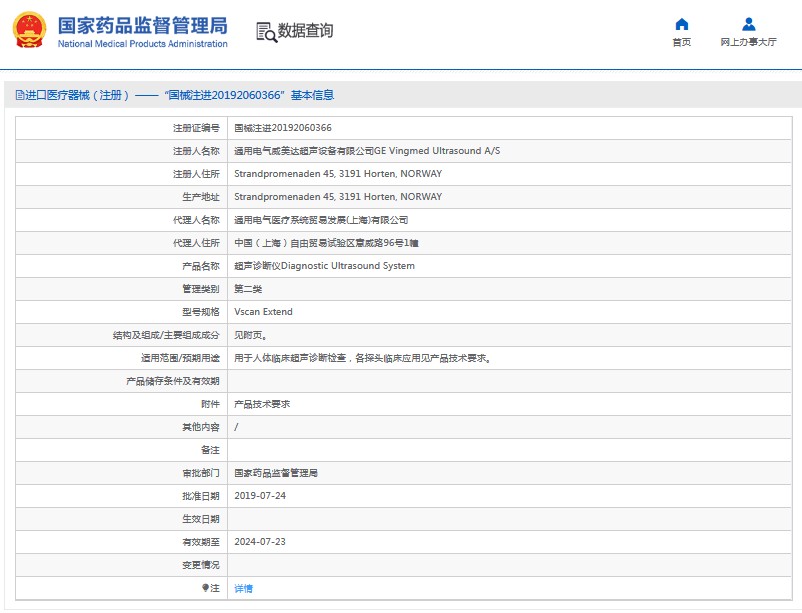
Task: Click the bulb icon beside 注
Action: coord(206,588)
